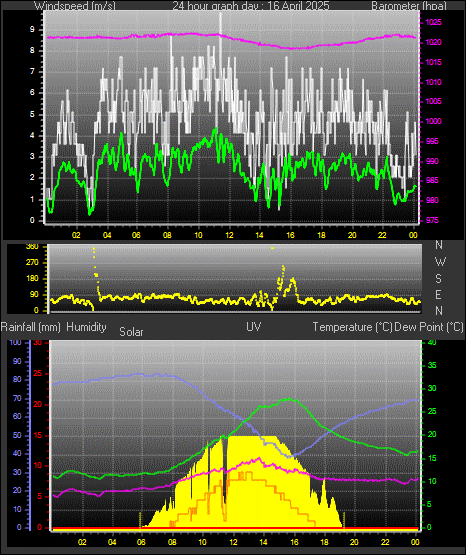The width and height of the screenshot is (466, 555).
Task: Click the 7 m/s windspeed axis label
Action: coord(32,72)
